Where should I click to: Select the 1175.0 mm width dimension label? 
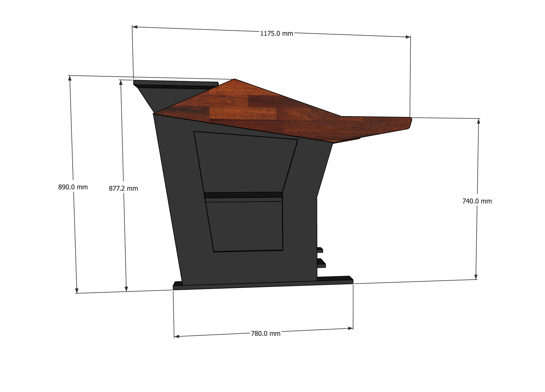point(277,34)
